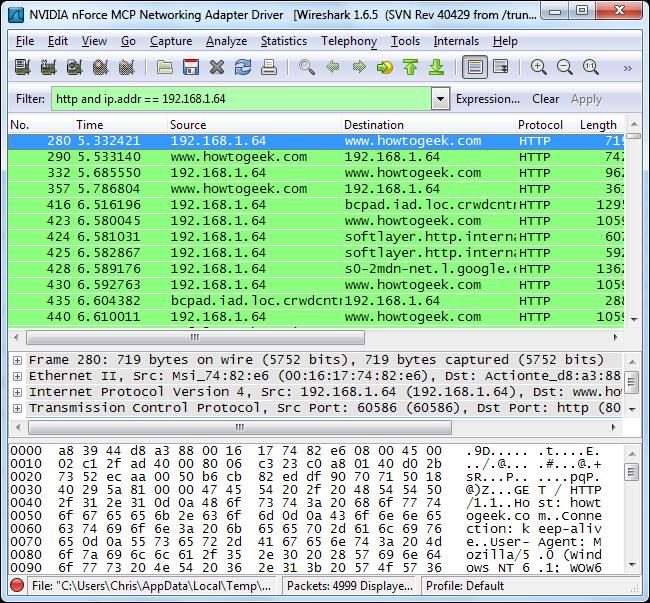Select packet 428 to s0-2mdn-net.l.google
650x603 pixels.
(316, 269)
